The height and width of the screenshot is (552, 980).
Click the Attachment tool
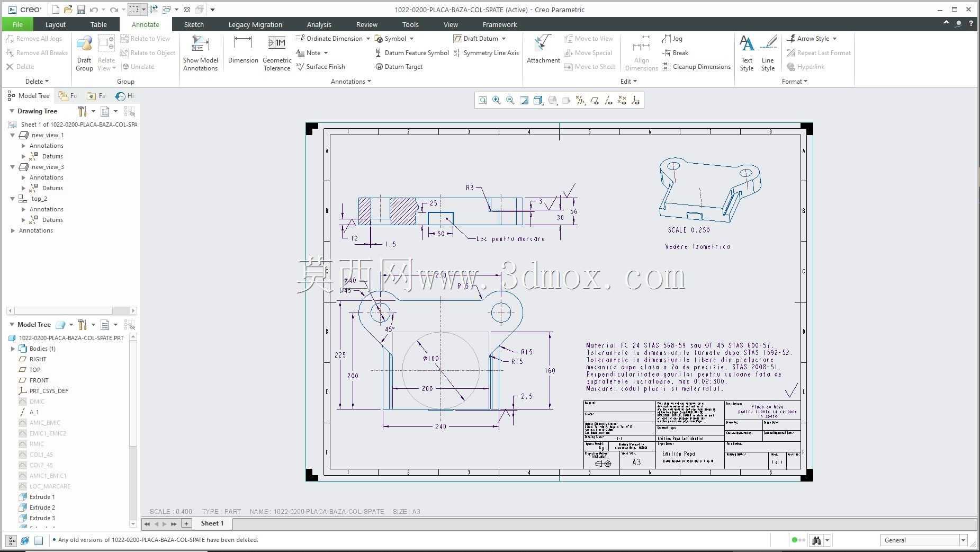pyautogui.click(x=543, y=50)
